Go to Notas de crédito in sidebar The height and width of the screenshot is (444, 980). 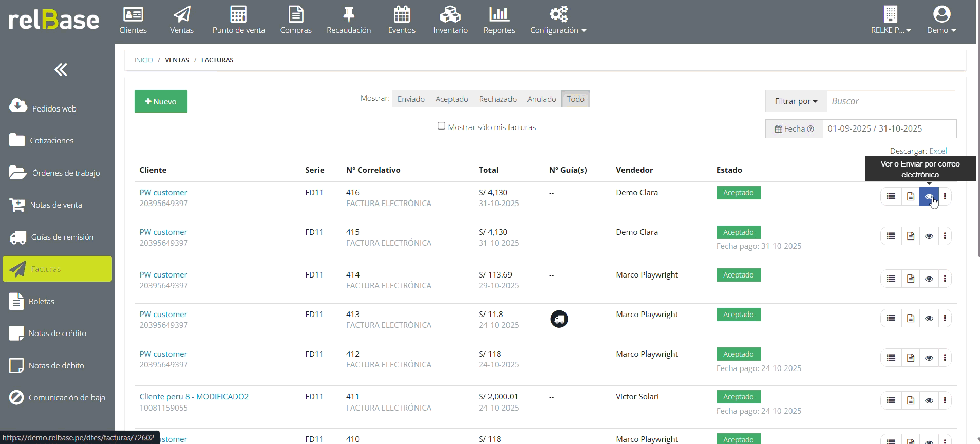[x=57, y=334]
